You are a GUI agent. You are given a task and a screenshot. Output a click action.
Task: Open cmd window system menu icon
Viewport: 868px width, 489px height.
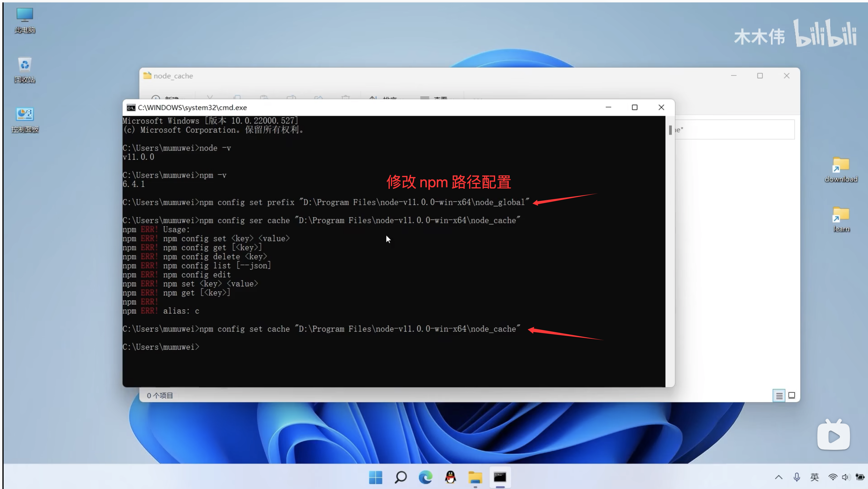(x=131, y=107)
